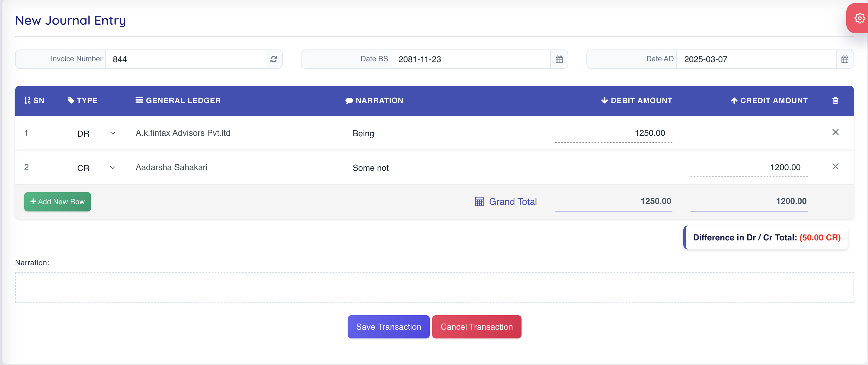Refresh the invoice number
Image resolution: width=868 pixels, height=365 pixels.
click(x=273, y=59)
